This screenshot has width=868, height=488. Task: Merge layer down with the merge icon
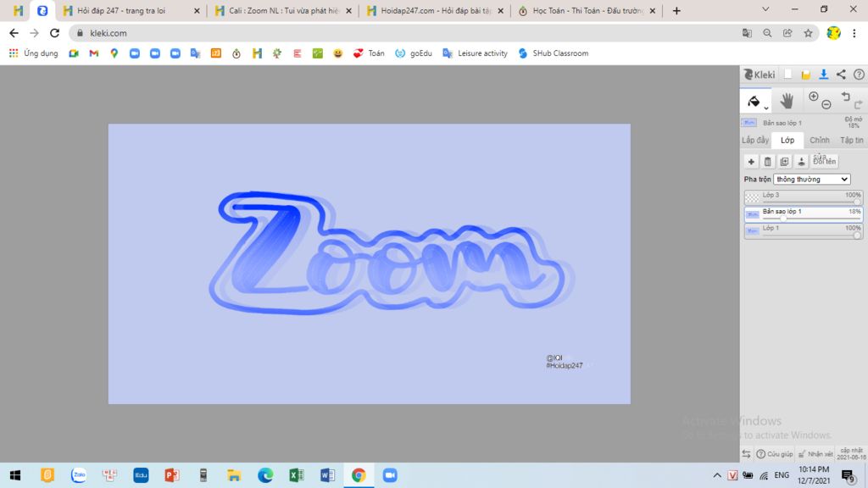[801, 162]
